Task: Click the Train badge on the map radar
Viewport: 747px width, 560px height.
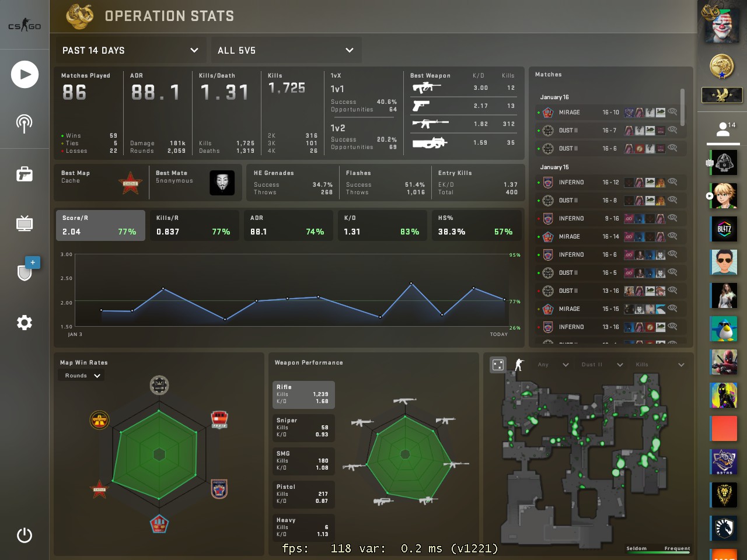Action: click(219, 419)
